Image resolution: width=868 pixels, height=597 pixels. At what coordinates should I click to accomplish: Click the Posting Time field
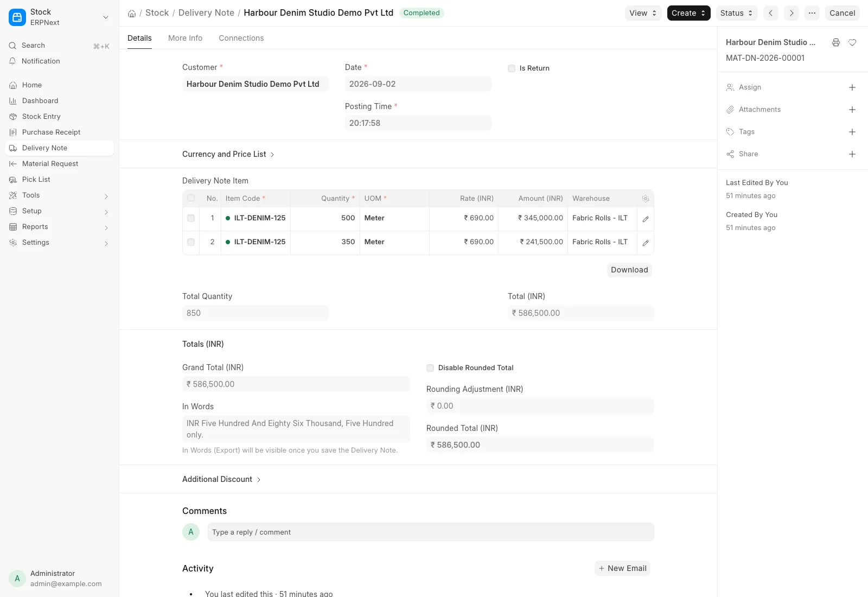(418, 123)
